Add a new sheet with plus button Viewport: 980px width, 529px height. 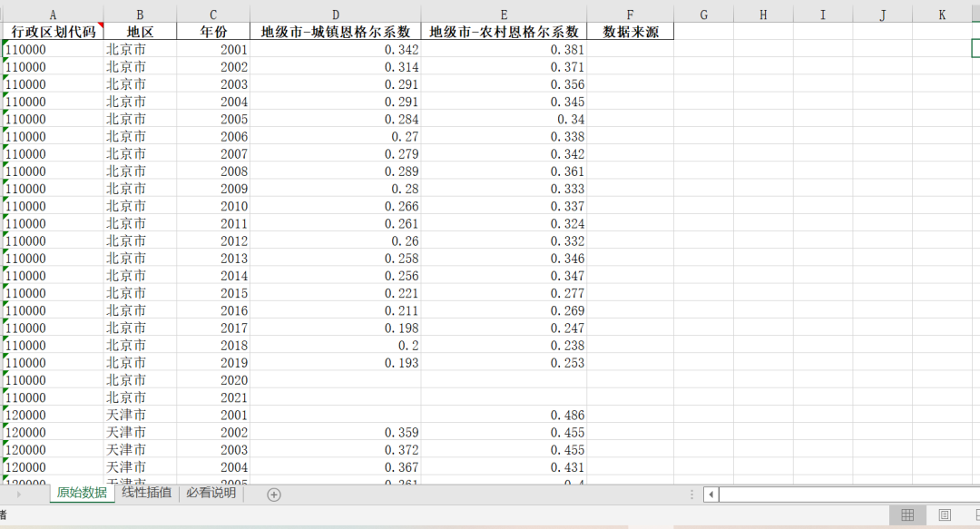tap(274, 495)
